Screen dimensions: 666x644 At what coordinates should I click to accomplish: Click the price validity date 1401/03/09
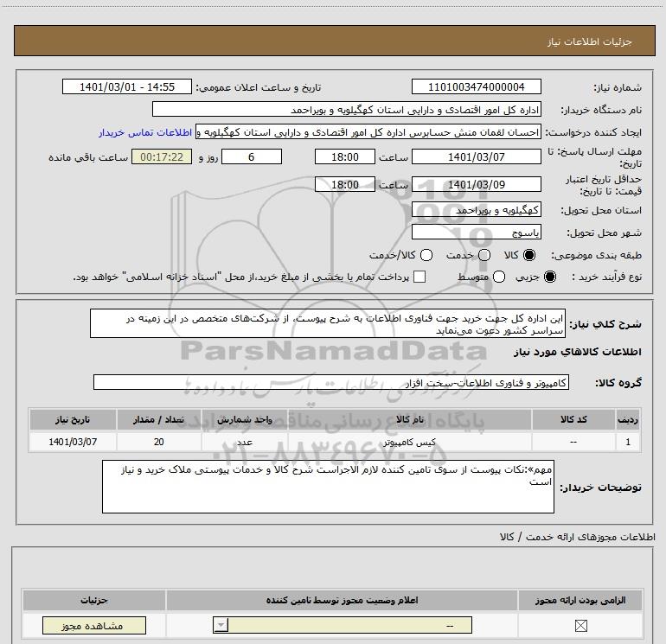point(476,184)
